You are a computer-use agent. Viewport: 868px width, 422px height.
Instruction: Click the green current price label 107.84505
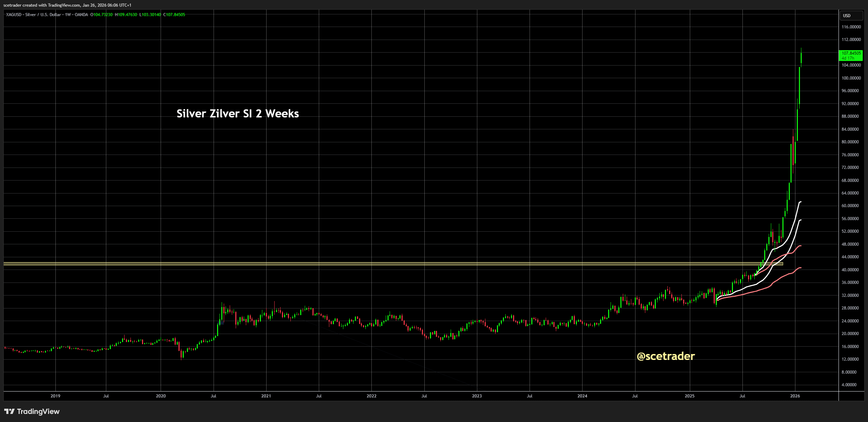pos(851,55)
